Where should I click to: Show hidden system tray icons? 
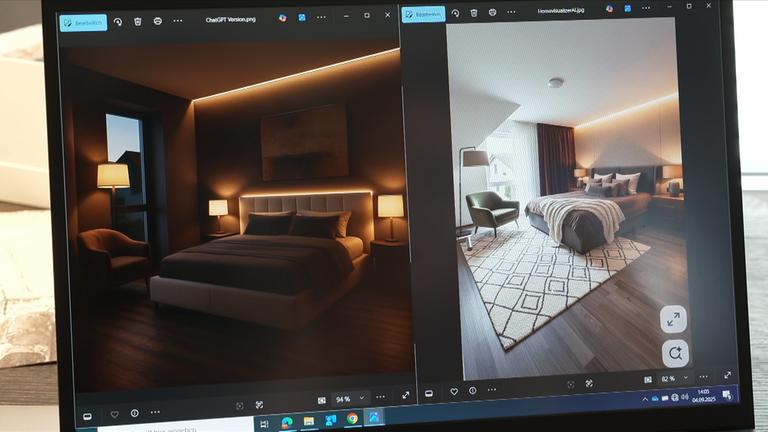pyautogui.click(x=644, y=399)
